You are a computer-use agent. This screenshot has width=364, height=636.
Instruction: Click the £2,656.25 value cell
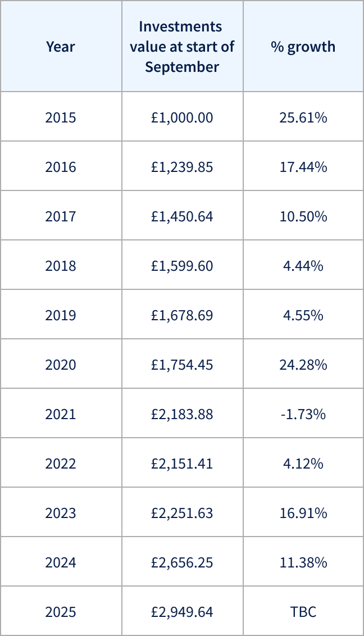182,563
